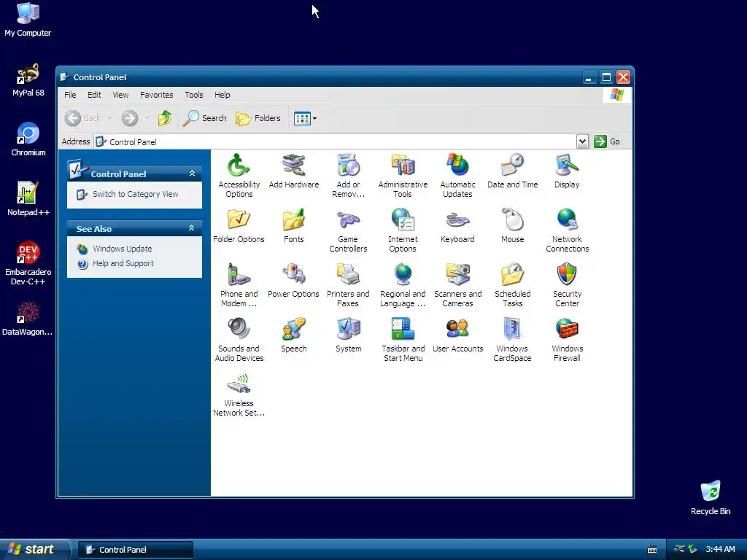Viewport: 747px width, 560px height.
Task: Open Automatic Updates settings
Action: (457, 175)
